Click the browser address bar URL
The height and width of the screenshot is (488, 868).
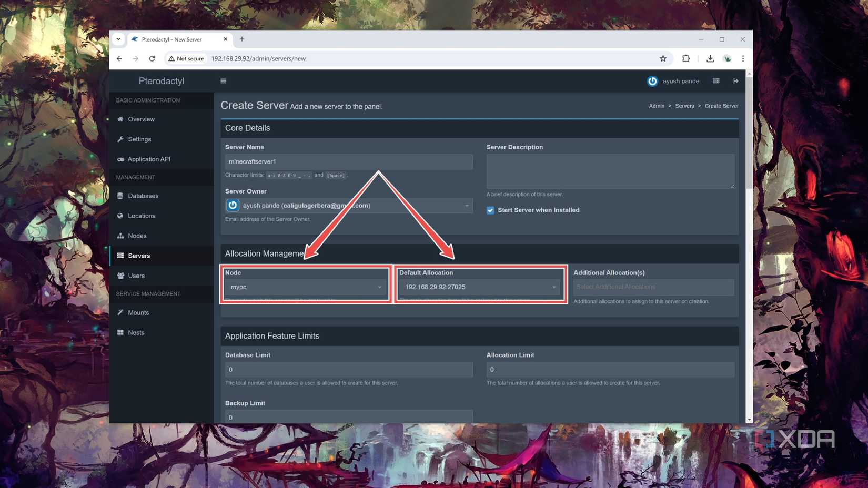point(258,58)
